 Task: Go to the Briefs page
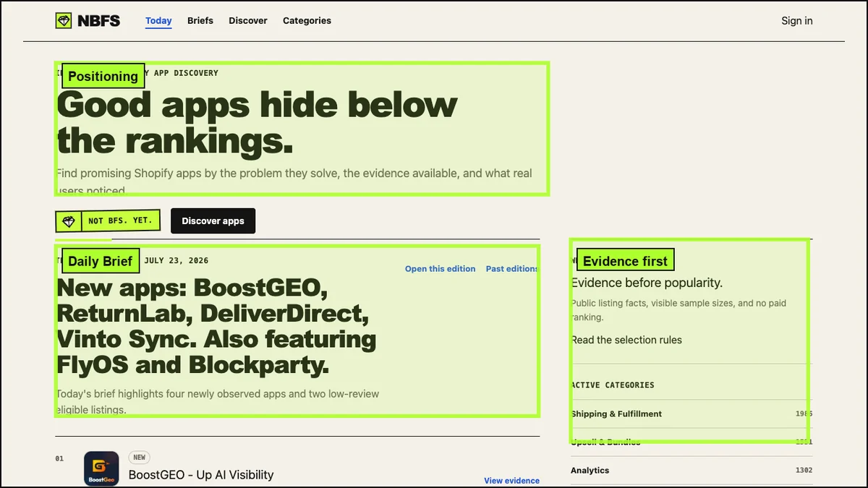point(200,21)
